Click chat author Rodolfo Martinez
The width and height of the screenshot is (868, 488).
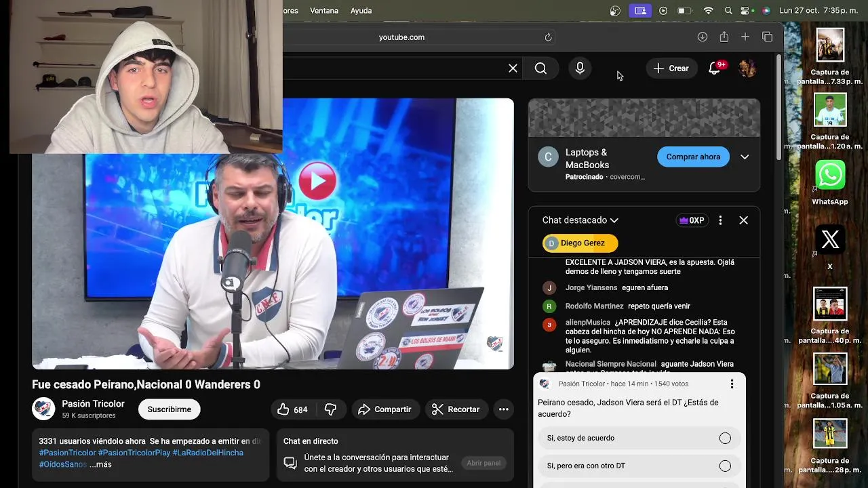tap(594, 306)
